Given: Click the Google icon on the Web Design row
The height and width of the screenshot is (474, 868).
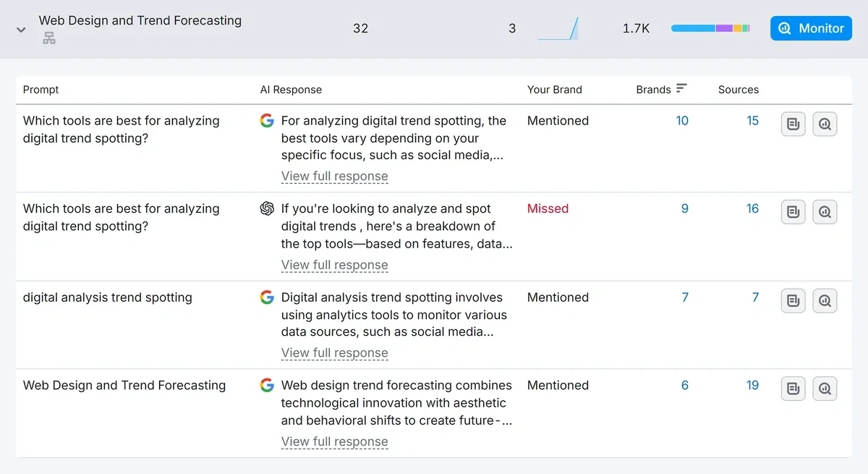Looking at the screenshot, I should click(x=267, y=385).
